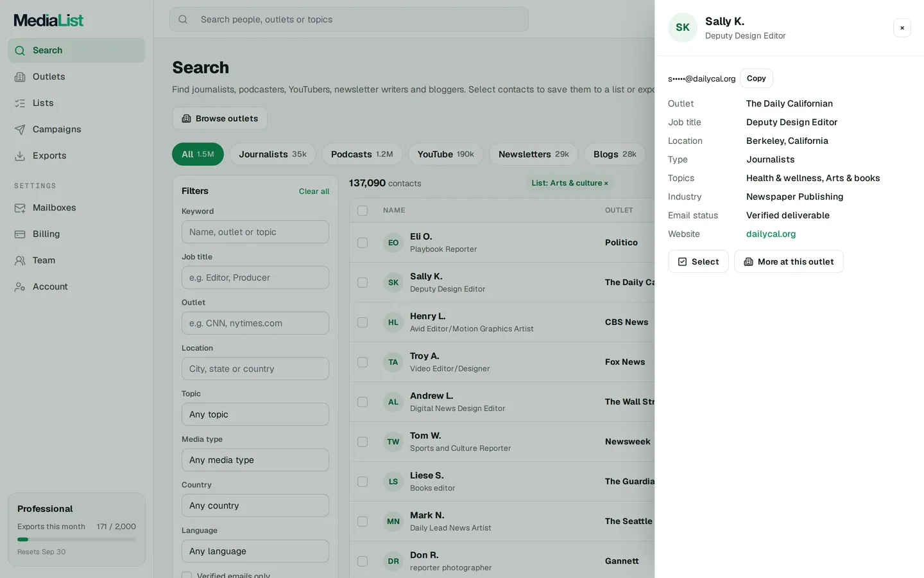
Task: Click the Newsweek outlet cell
Action: coord(628,442)
